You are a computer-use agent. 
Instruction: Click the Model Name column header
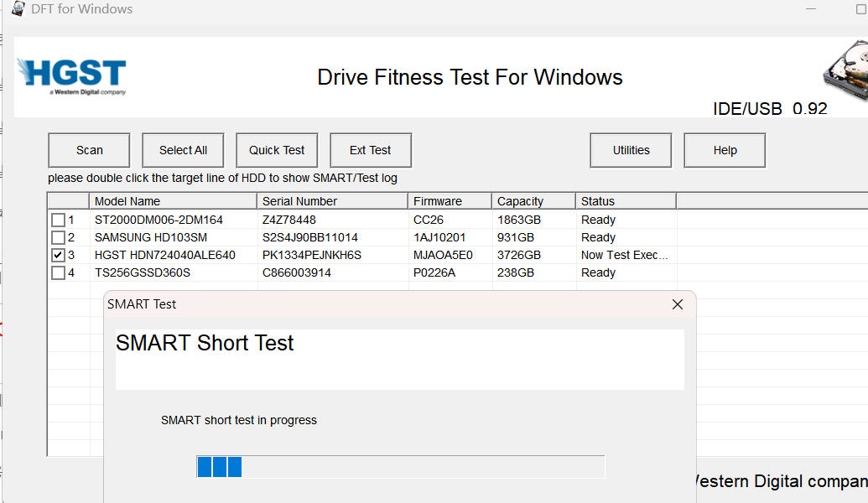point(173,201)
